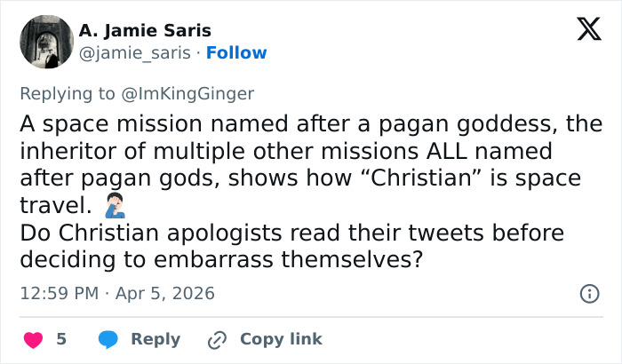Click the blue reply speech bubble icon
Viewport: 622px width, 364px height.
(x=108, y=339)
